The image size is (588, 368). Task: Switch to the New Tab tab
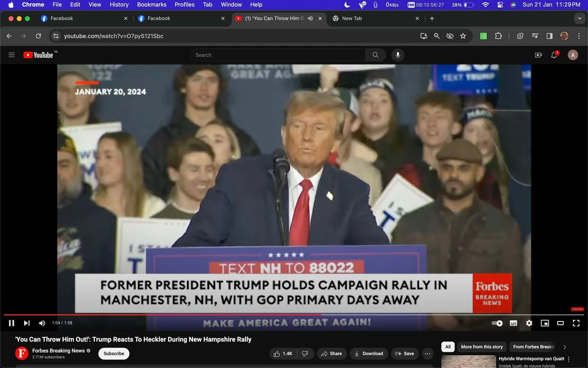point(376,18)
